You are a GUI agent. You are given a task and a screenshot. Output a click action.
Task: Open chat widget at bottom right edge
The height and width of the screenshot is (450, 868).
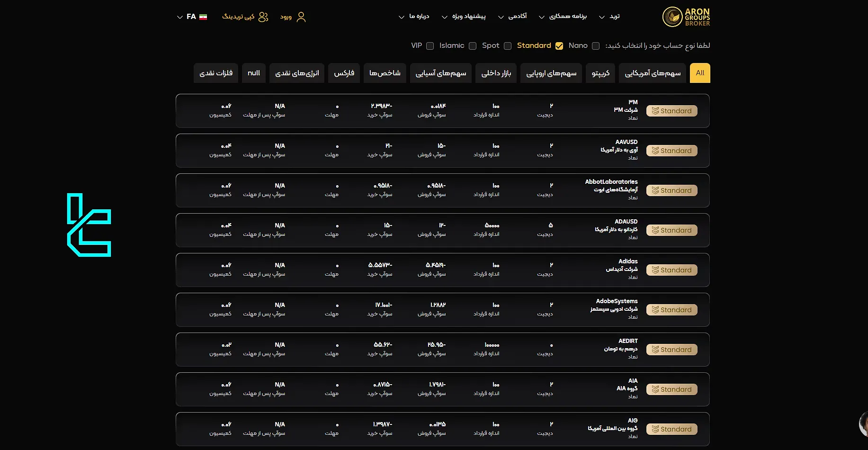tap(863, 423)
